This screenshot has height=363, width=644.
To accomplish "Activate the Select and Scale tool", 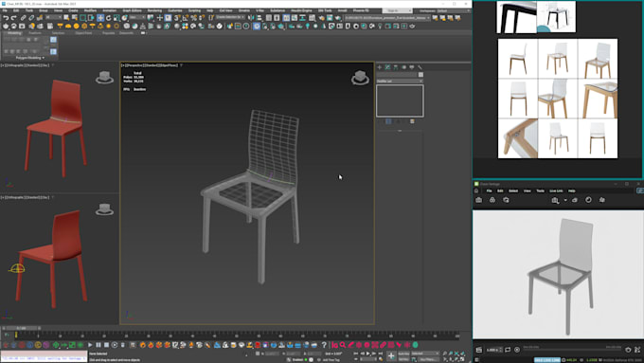I will pyautogui.click(x=116, y=18).
